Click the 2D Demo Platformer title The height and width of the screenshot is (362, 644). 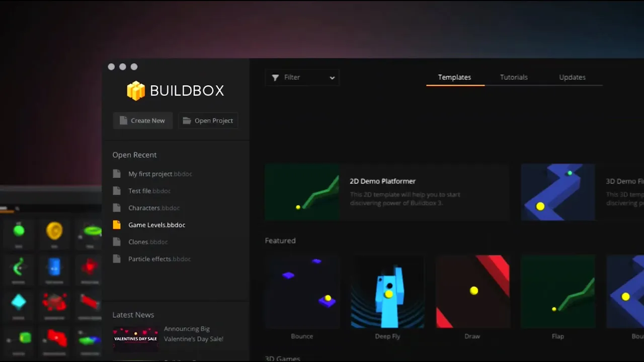click(x=382, y=181)
